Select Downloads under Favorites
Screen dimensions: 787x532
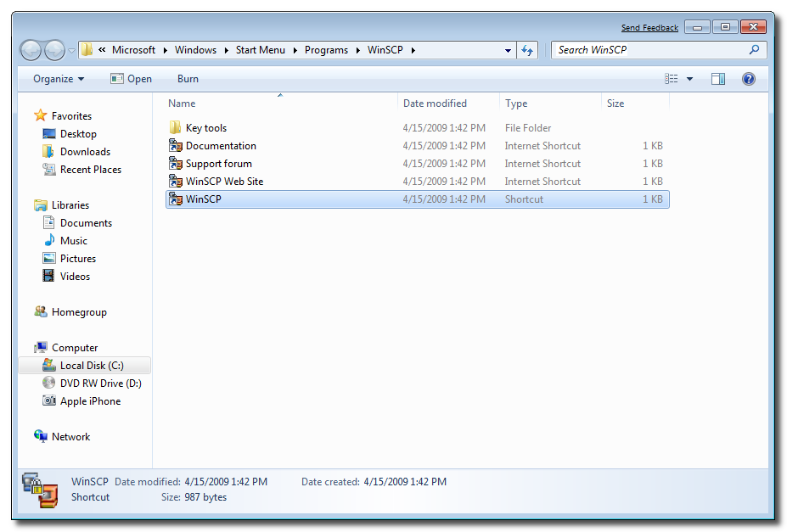click(x=86, y=151)
